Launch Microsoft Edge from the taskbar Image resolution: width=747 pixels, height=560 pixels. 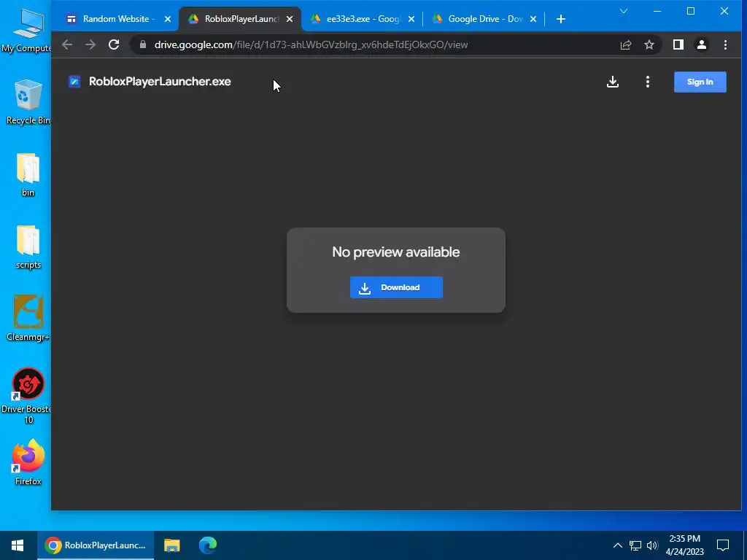click(208, 545)
